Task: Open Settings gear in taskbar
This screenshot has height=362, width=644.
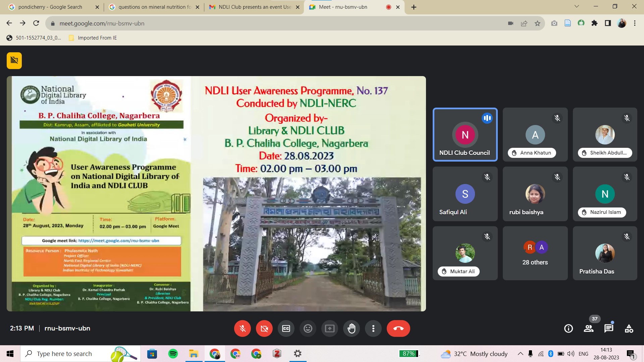Action: 298,354
